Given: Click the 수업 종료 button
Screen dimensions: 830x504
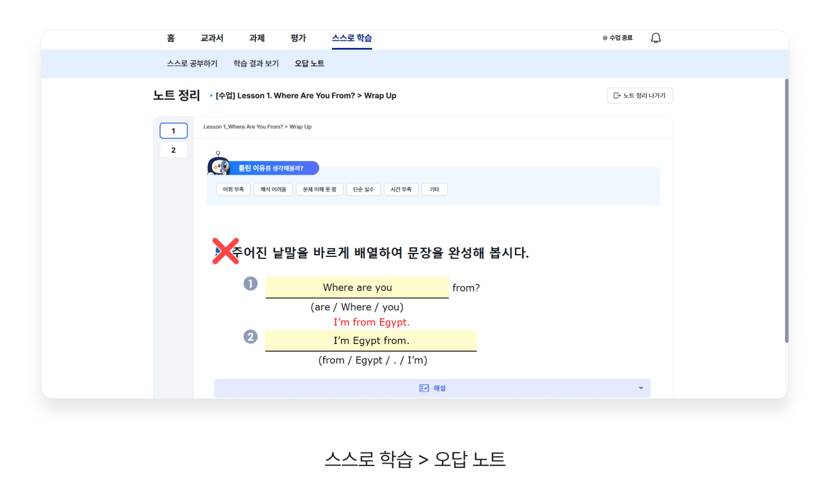Looking at the screenshot, I should coord(618,38).
